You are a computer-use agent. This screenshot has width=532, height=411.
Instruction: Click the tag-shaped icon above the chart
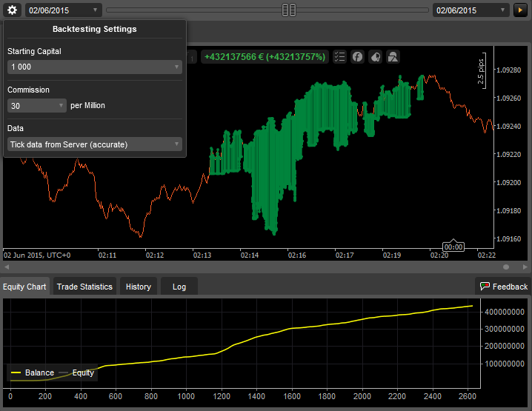pos(376,56)
